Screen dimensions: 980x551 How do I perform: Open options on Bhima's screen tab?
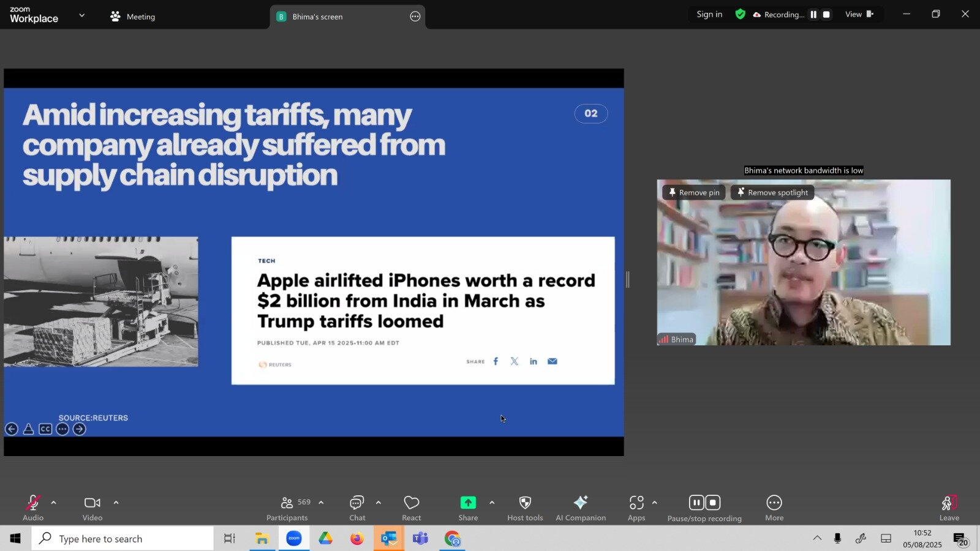pos(415,17)
